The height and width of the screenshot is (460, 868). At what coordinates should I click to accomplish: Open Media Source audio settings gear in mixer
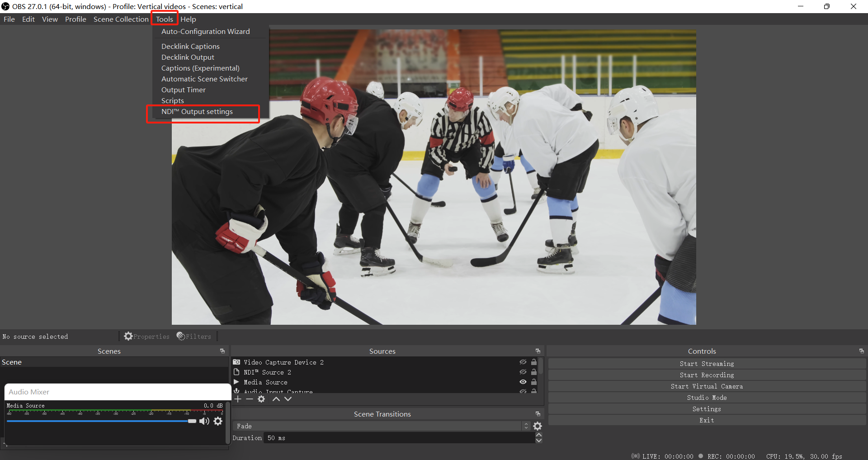tap(218, 421)
